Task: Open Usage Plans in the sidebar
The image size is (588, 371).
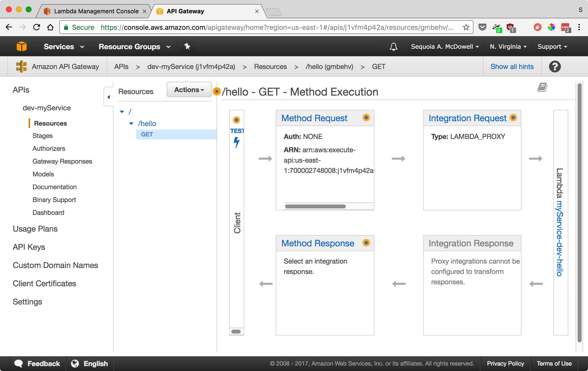Action: point(35,229)
